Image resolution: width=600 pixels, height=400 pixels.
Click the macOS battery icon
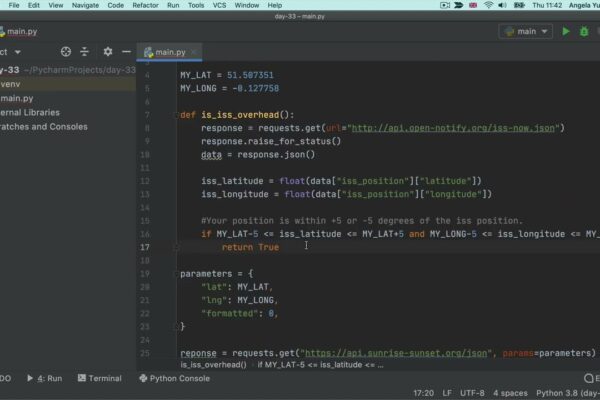click(x=519, y=5)
